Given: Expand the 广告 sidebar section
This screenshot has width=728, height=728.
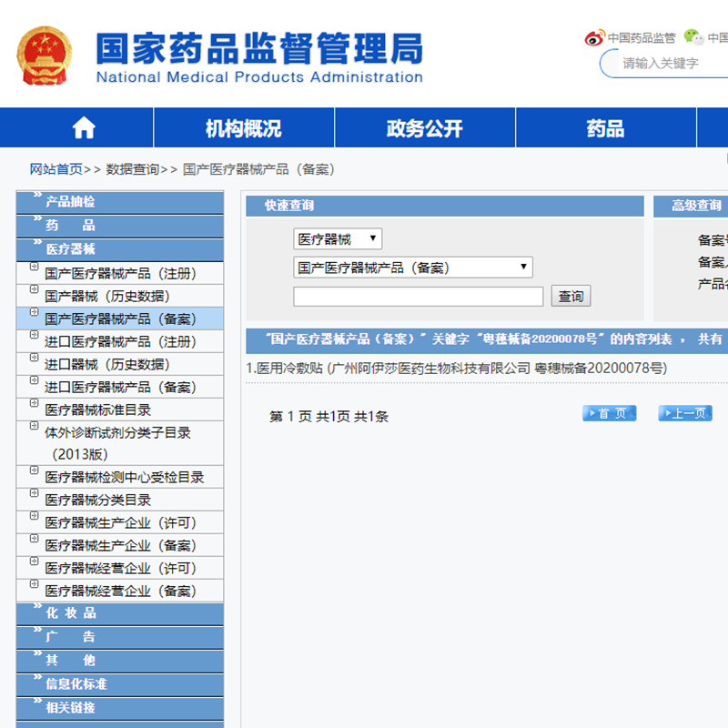Looking at the screenshot, I should coord(120,637).
